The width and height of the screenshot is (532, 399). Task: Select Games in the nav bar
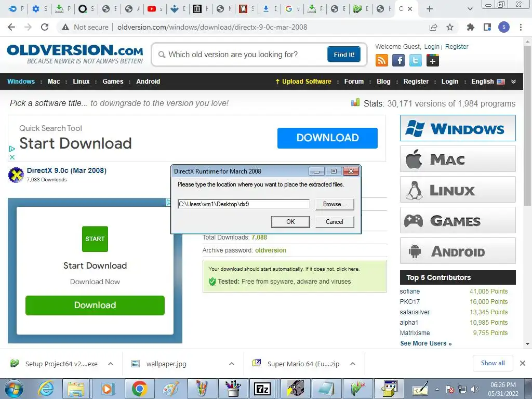[113, 82]
